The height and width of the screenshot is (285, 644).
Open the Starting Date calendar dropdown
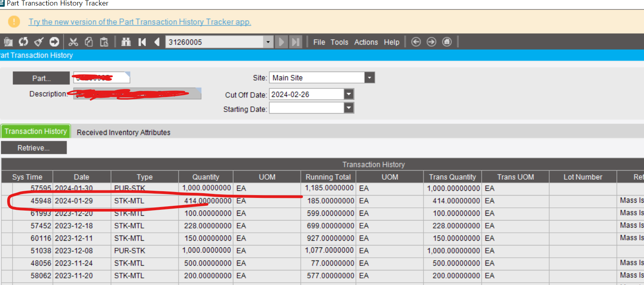[349, 108]
